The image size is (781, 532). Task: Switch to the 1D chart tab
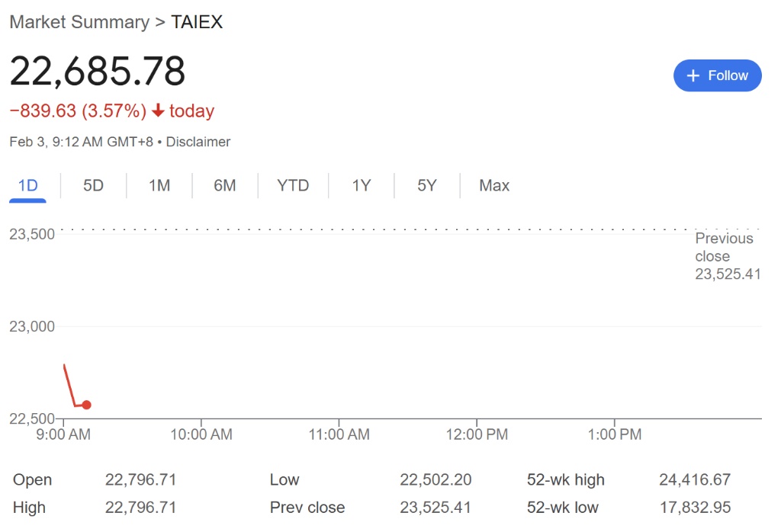(28, 186)
